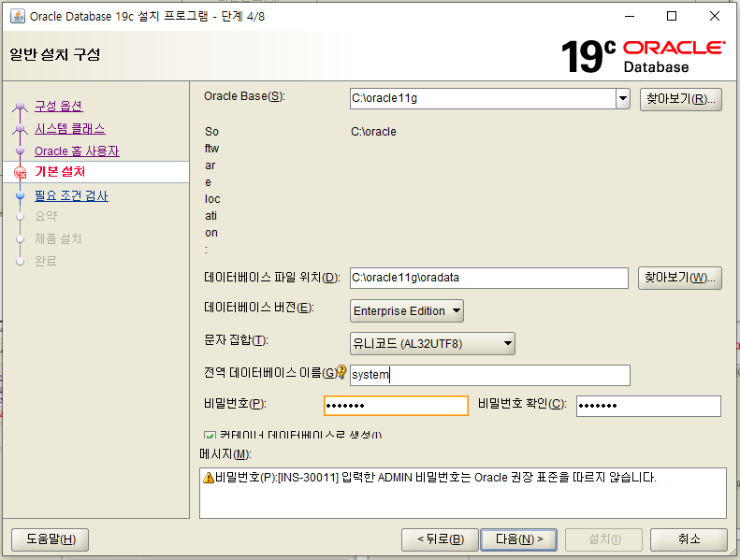
Task: Click the current-step red icon next to 기본 설치
Action: [21, 173]
